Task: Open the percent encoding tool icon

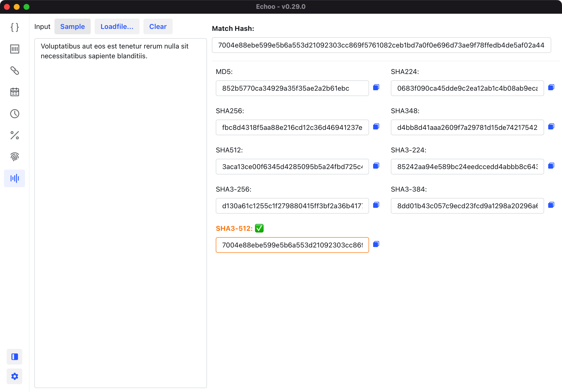Action: pos(15,135)
